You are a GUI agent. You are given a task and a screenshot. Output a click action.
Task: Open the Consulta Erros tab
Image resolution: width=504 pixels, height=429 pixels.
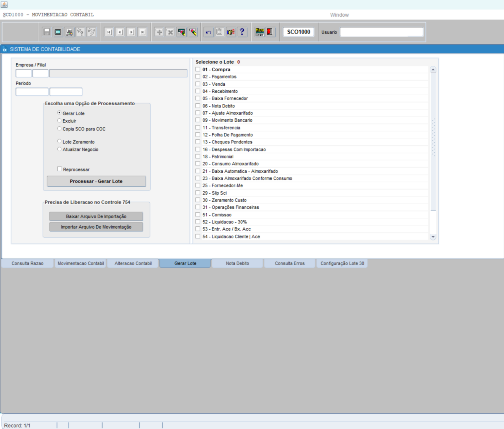pos(290,263)
